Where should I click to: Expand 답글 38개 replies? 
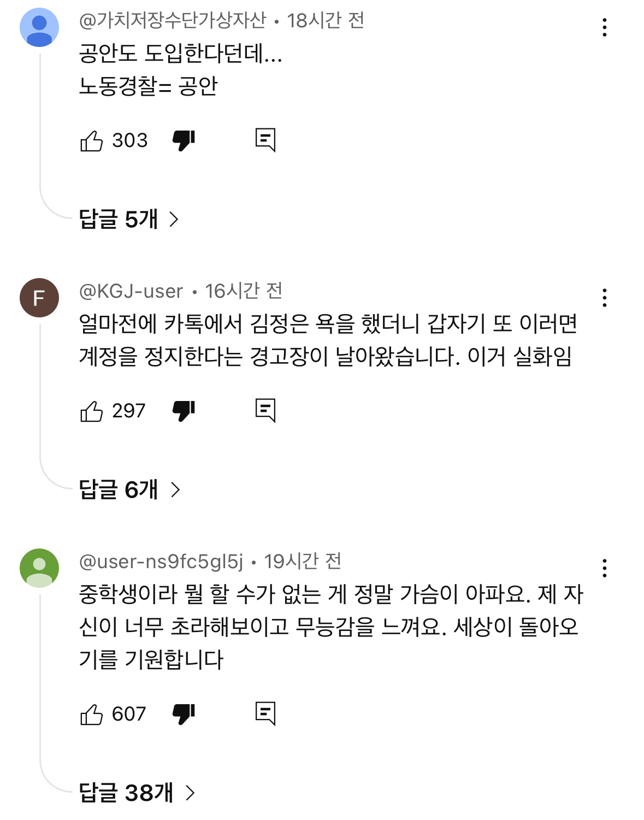pos(137,793)
